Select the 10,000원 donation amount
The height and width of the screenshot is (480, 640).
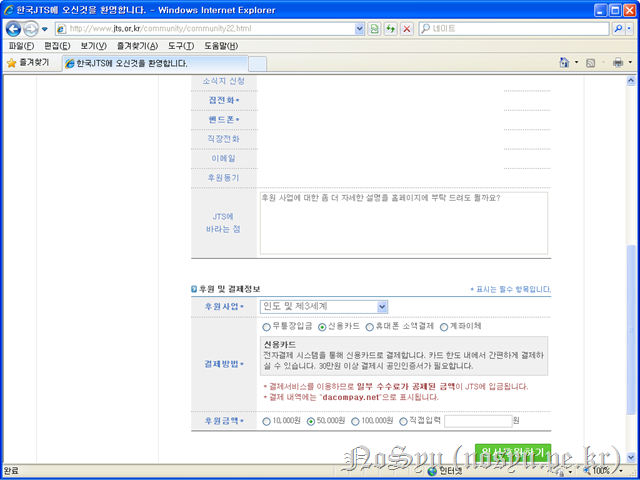[266, 421]
